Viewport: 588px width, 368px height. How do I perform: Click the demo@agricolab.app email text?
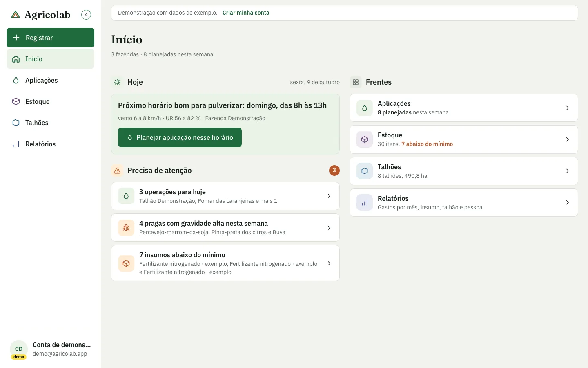[x=60, y=354]
